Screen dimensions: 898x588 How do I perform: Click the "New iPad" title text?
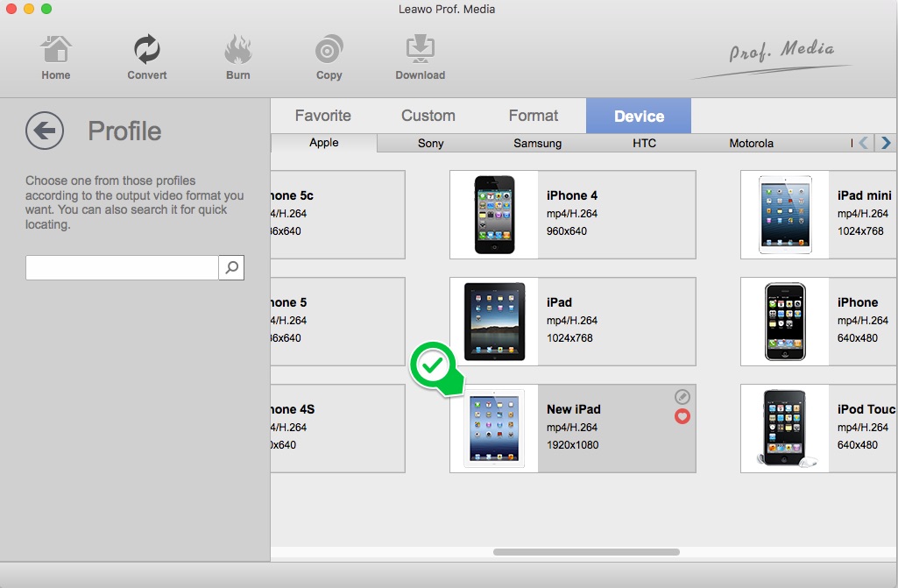pyautogui.click(x=573, y=409)
